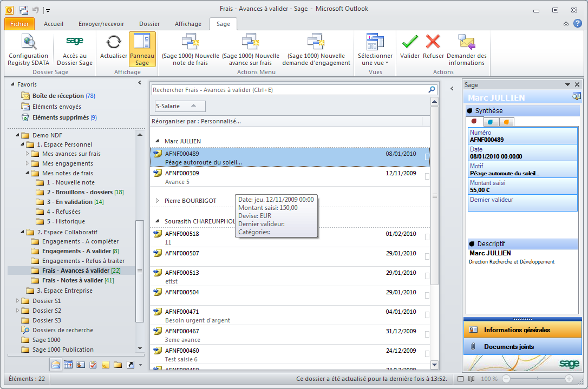The height and width of the screenshot is (389, 588).
Task: Collapse the Marc JULLIEN group
Action: pyautogui.click(x=157, y=141)
